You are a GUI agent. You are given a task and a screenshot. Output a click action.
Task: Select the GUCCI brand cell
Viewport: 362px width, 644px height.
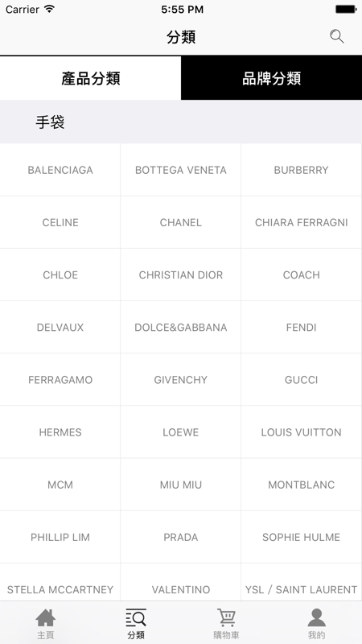click(x=301, y=379)
